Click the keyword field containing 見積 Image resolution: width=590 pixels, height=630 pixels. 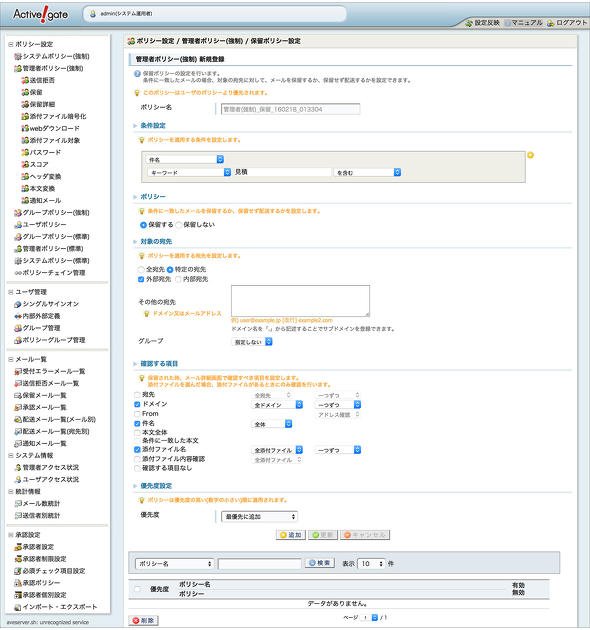(282, 172)
